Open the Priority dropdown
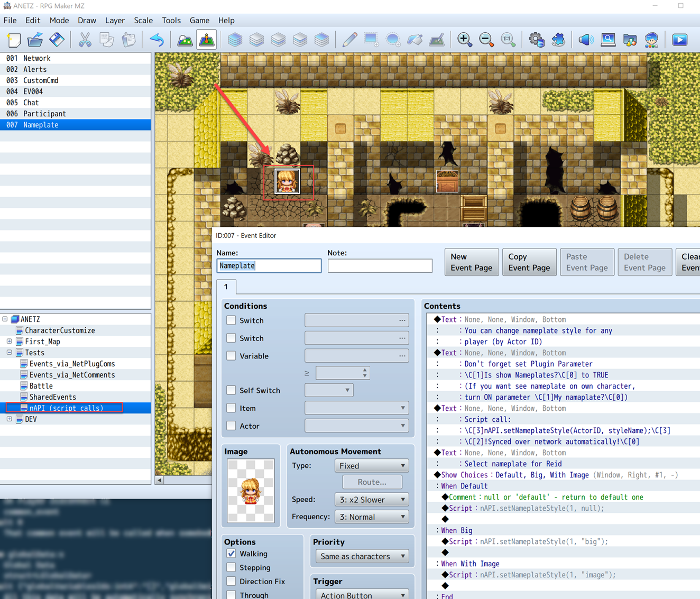The width and height of the screenshot is (700, 599). click(363, 556)
